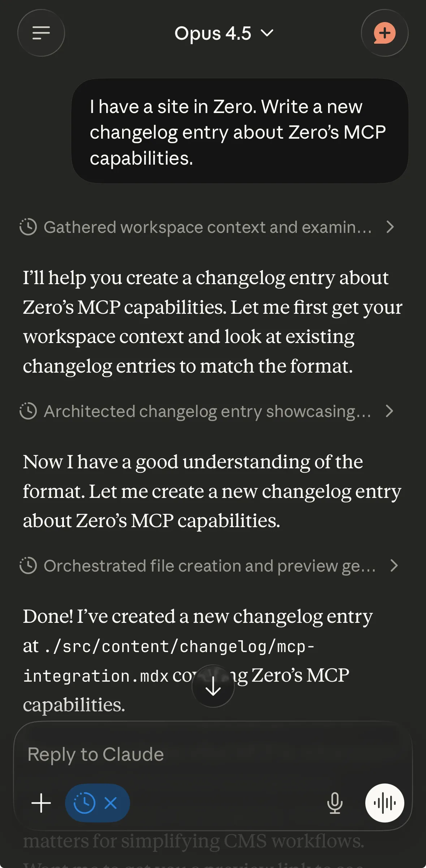Expand 'Architected changelog entry' chevron
The image size is (426, 868).
[389, 411]
